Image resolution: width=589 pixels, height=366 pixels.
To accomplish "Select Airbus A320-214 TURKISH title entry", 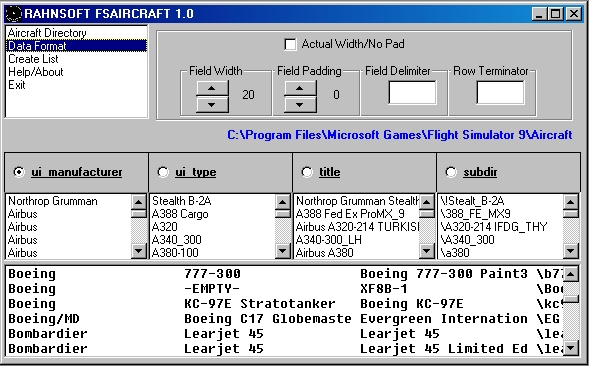I will point(357,227).
